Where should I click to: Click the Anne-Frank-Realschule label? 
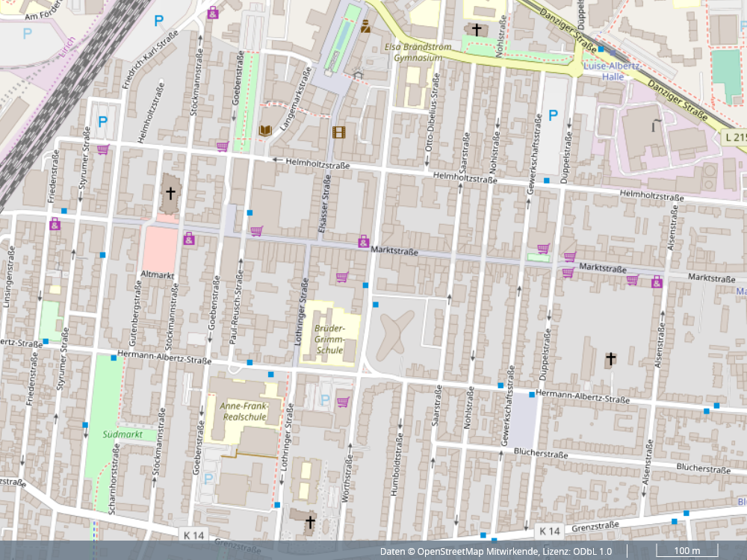point(244,411)
